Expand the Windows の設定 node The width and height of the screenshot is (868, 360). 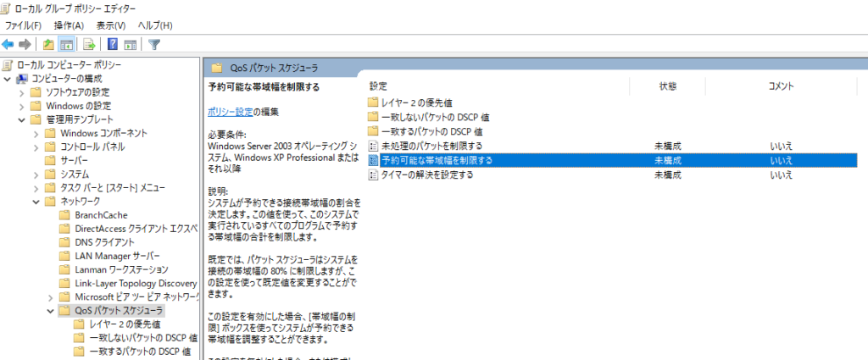tap(21, 106)
